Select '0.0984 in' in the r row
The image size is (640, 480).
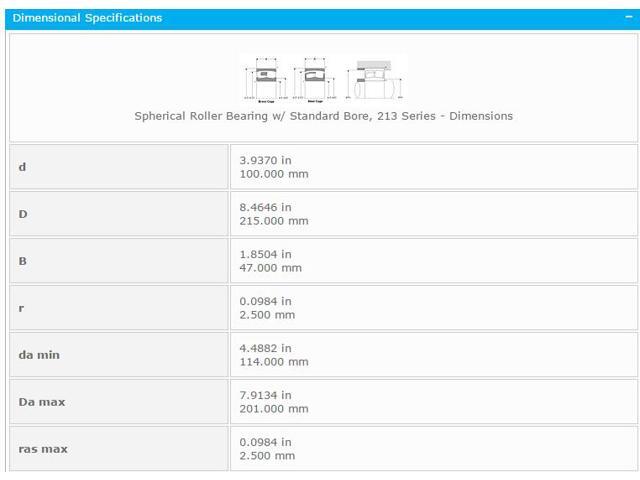pos(265,301)
